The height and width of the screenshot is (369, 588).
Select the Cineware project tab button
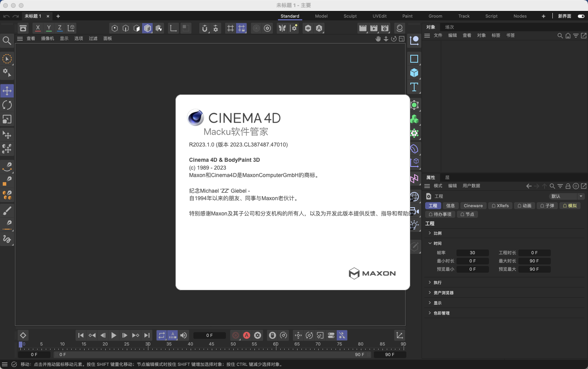pyautogui.click(x=473, y=206)
